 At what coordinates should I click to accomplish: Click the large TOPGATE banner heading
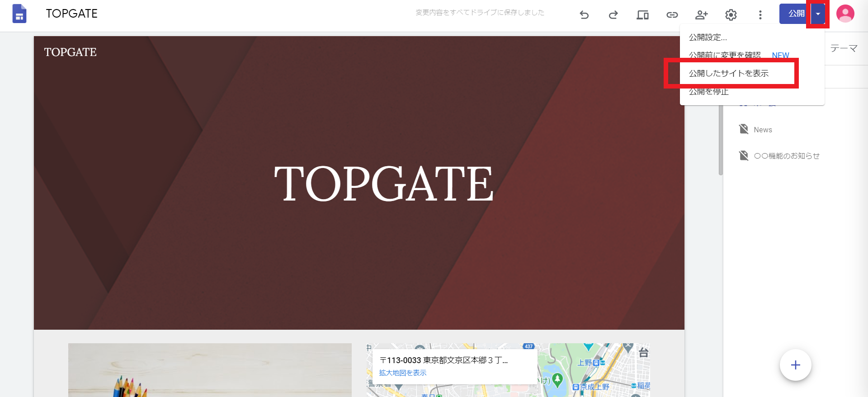pos(384,183)
